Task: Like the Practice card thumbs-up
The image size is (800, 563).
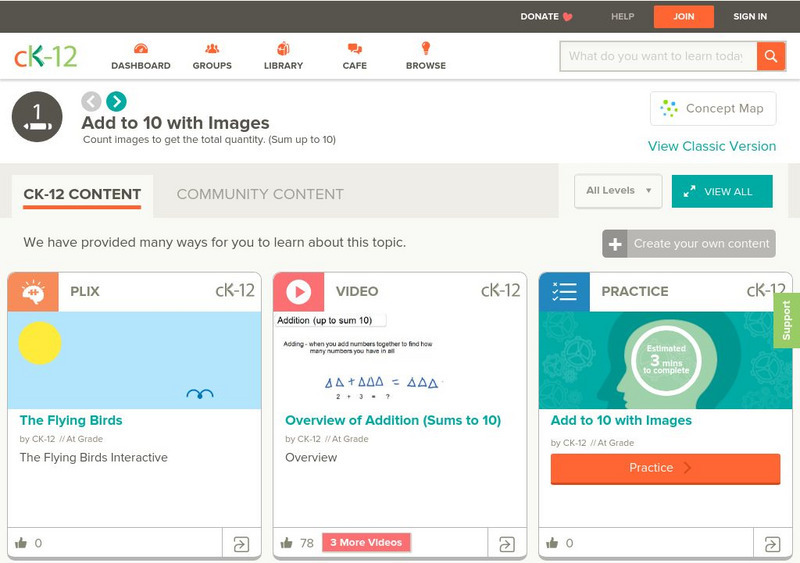Action: coord(552,543)
